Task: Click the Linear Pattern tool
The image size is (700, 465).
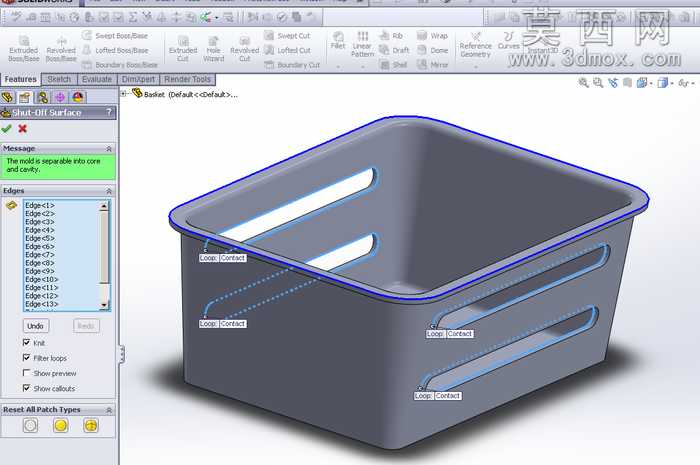Action: (362, 44)
